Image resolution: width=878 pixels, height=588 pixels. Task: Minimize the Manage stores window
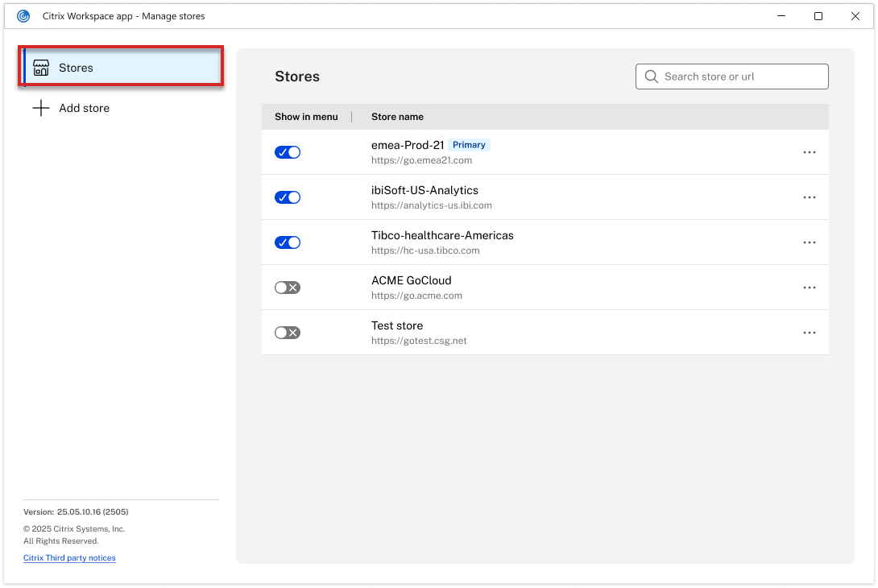click(781, 16)
